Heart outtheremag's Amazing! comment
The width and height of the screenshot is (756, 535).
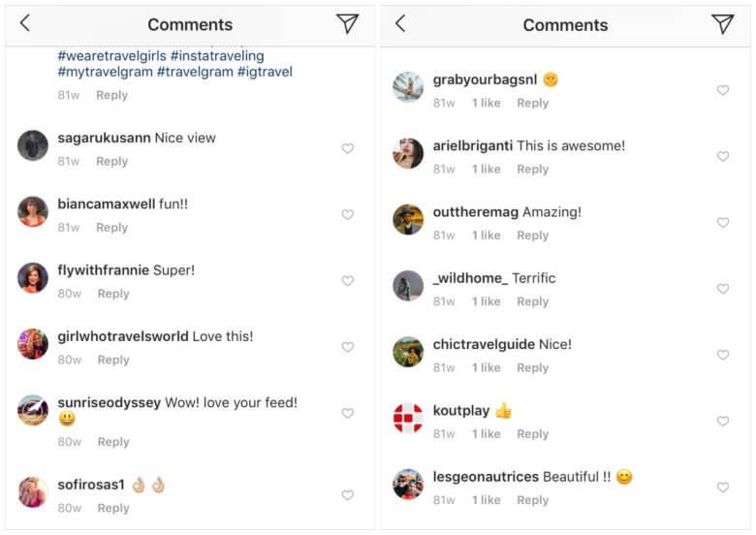(722, 223)
